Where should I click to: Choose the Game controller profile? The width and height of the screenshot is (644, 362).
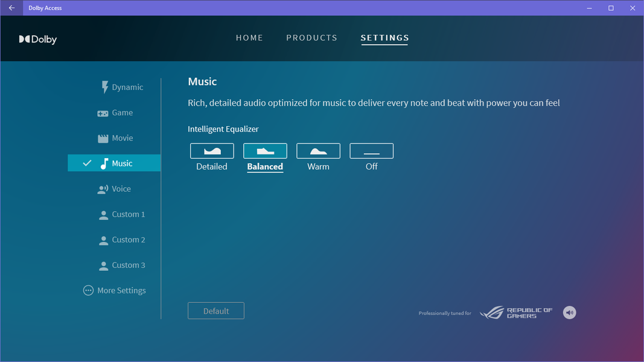pyautogui.click(x=115, y=112)
